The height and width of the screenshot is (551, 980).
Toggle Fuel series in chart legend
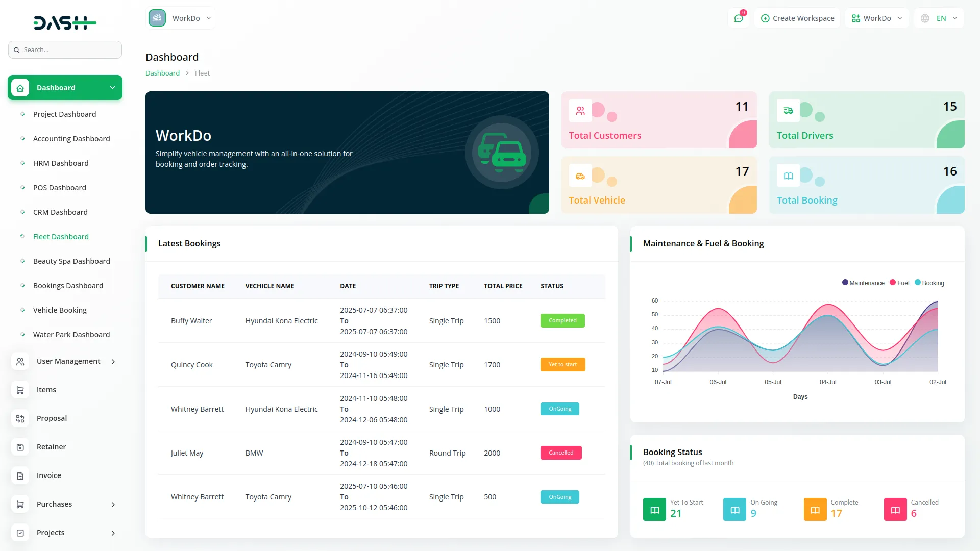pos(899,283)
